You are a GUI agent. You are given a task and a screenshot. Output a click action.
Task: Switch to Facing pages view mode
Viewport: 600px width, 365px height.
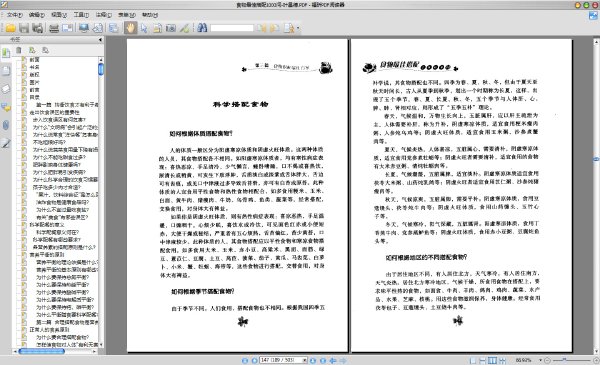tap(492, 360)
